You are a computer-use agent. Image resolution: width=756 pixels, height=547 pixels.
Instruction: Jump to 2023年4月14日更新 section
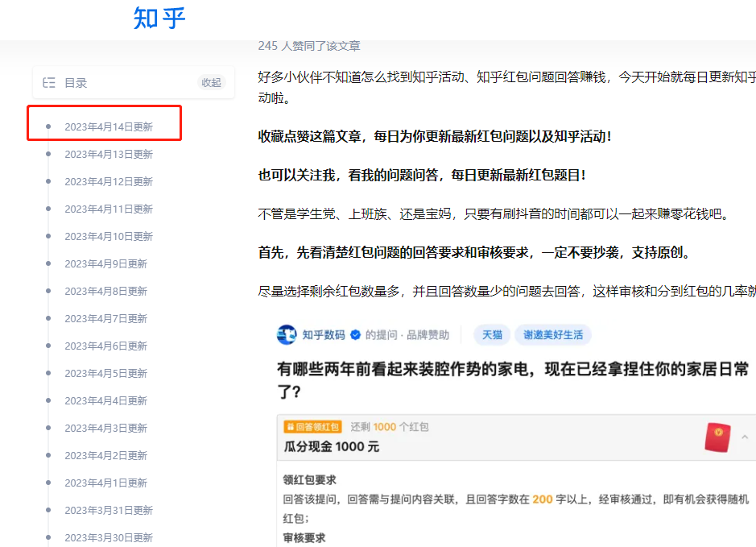tap(109, 126)
